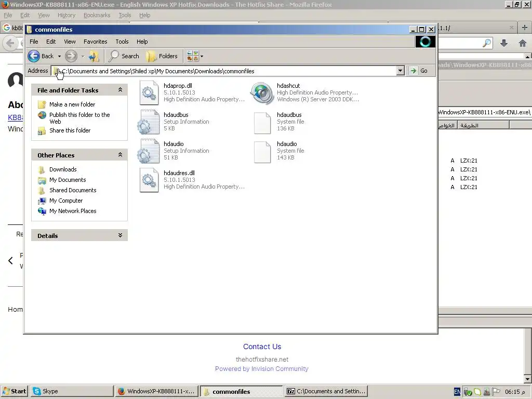The width and height of the screenshot is (532, 399).
Task: Open the Forward history dropdown arrow
Action: point(83,56)
